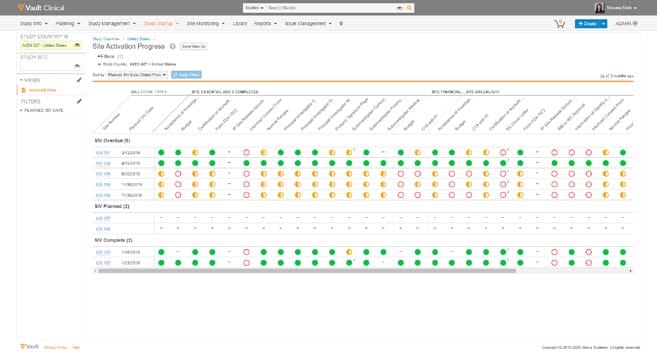Open the Study Management menu
This screenshot has width=657, height=362.
[112, 23]
